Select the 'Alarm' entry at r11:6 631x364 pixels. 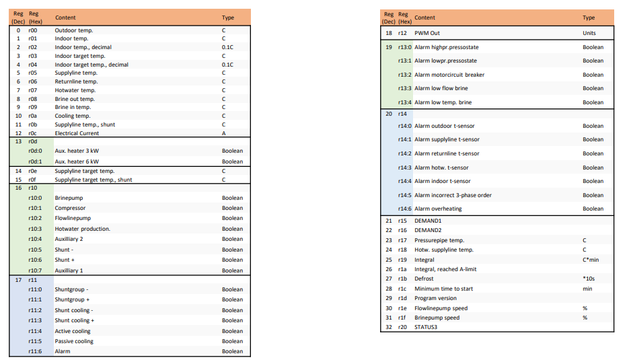click(x=63, y=351)
